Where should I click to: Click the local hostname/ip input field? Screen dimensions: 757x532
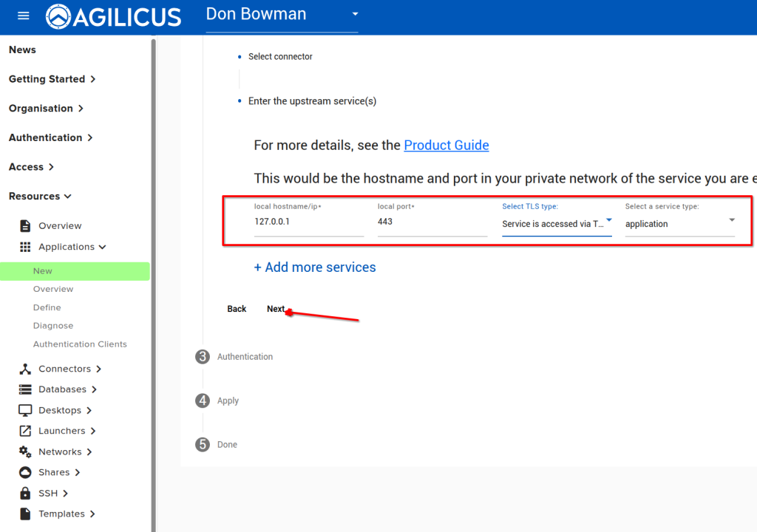[308, 222]
